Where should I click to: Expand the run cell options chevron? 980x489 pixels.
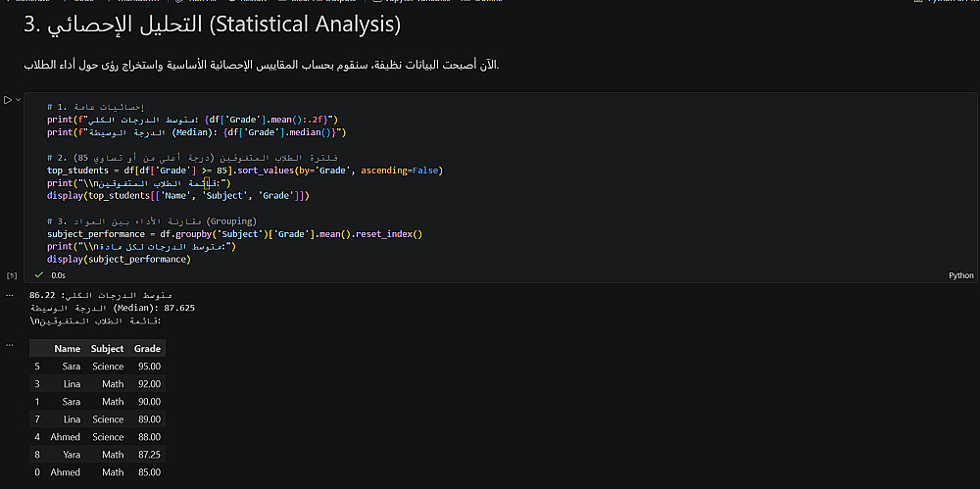18,100
